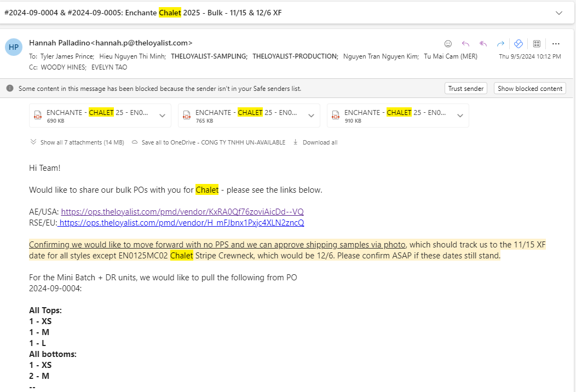Click the 'Hi Team!' greeting
The height and width of the screenshot is (392, 576).
tap(45, 168)
